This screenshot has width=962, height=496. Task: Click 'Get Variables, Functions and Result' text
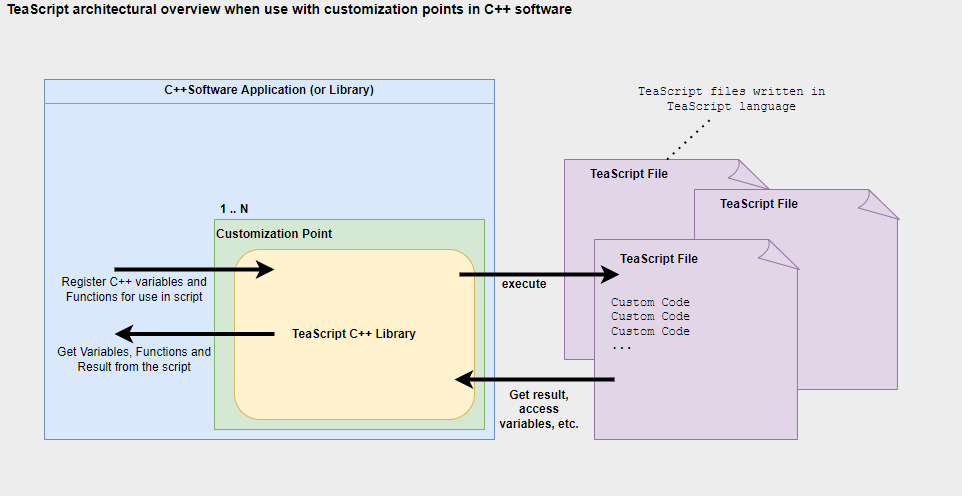coord(134,359)
